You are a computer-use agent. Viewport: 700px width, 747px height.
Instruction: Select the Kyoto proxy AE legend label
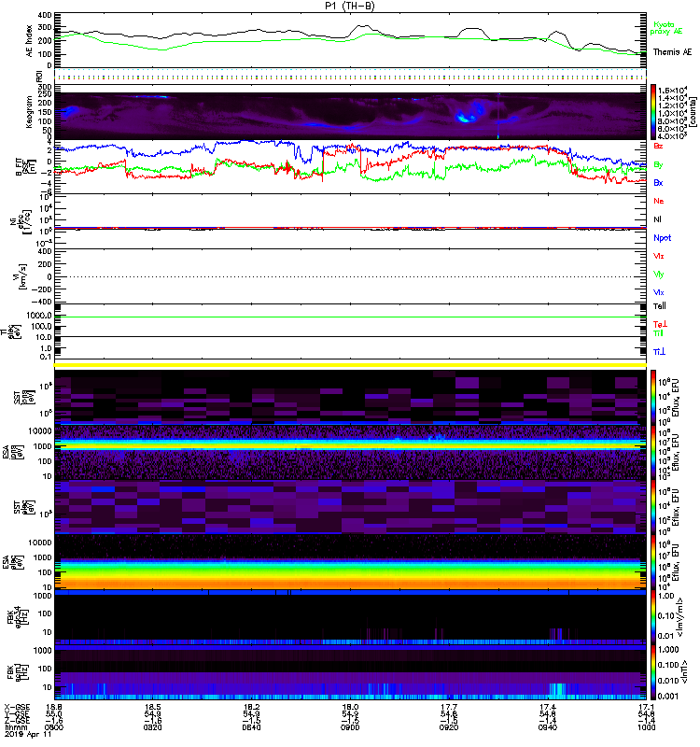click(666, 28)
